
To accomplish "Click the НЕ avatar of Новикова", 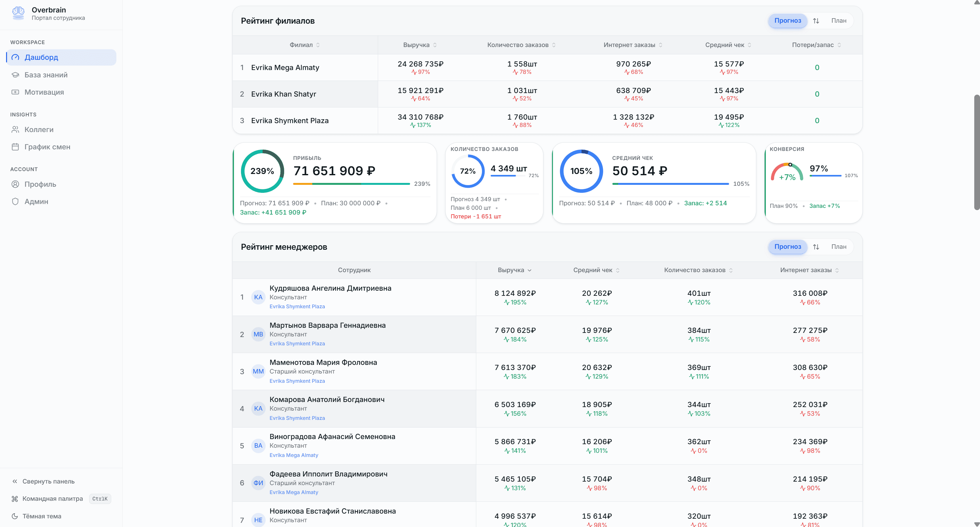I will 258,520.
